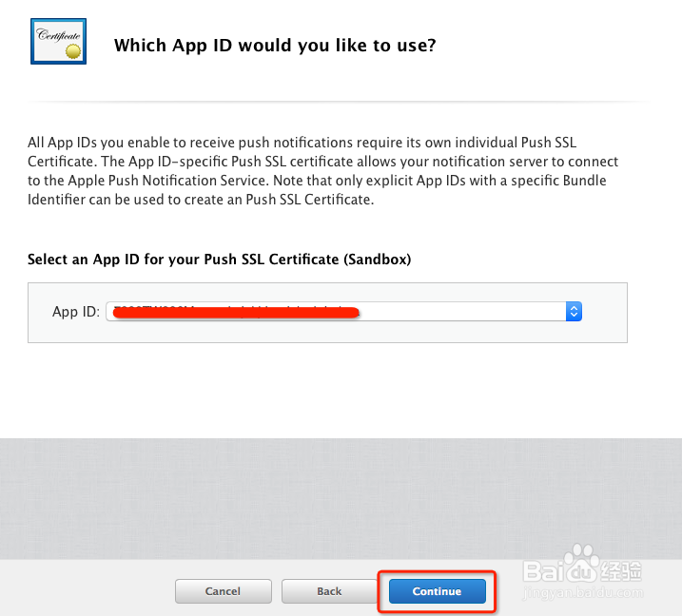The image size is (682, 616).
Task: Click the certificate icon beside the heading
Action: tap(57, 37)
